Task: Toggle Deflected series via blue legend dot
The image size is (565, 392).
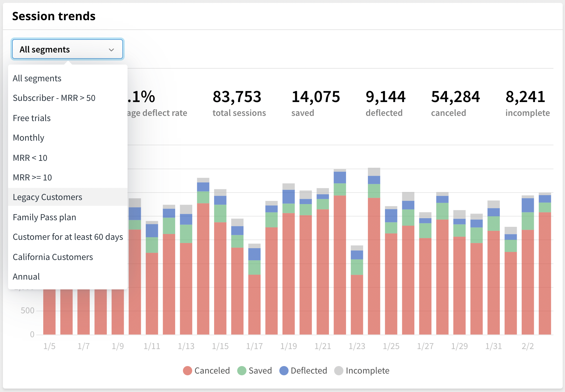Action: [x=284, y=371]
